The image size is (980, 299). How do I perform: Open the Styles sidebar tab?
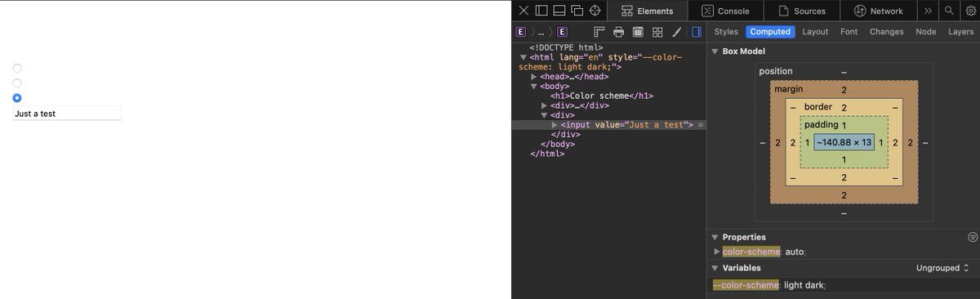coord(726,32)
